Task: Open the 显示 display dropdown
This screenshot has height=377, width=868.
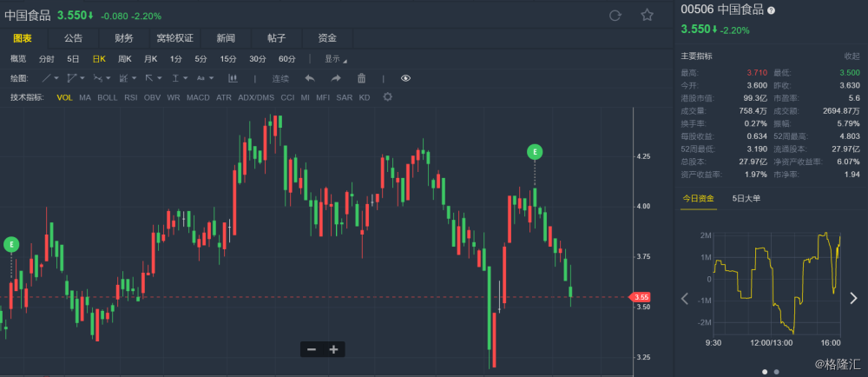Action: tap(335, 59)
